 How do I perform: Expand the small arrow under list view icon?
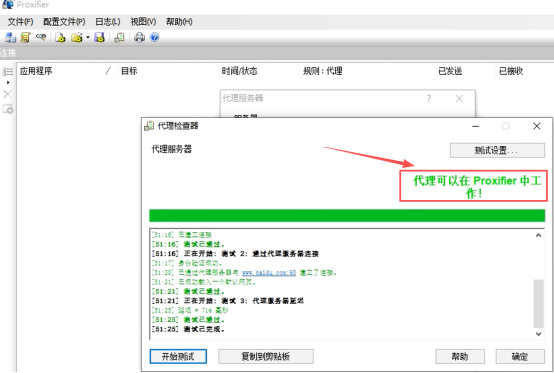coord(8,83)
